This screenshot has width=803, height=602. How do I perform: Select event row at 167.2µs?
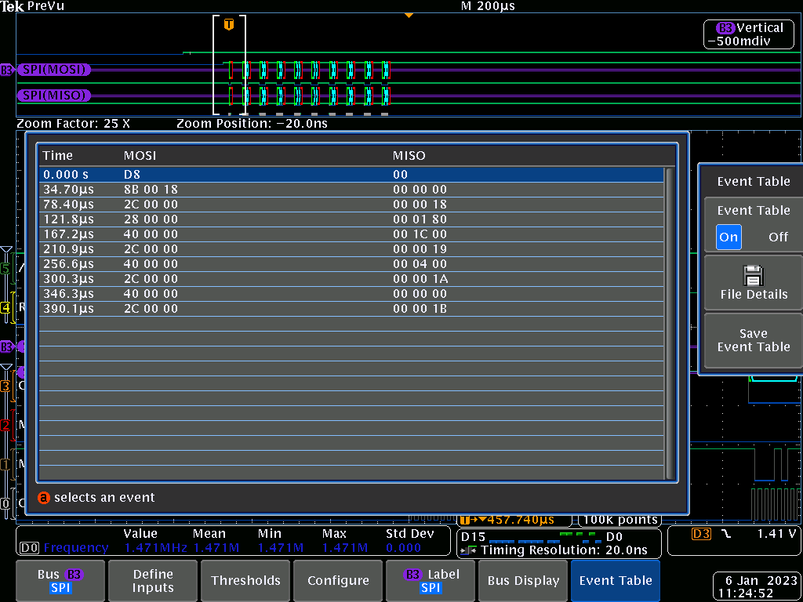[351, 234]
